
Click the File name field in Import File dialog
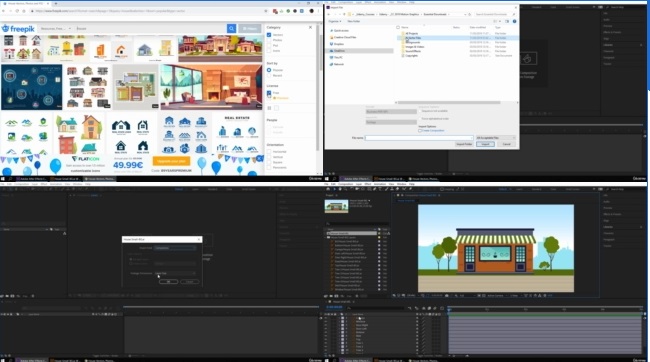[x=419, y=138]
